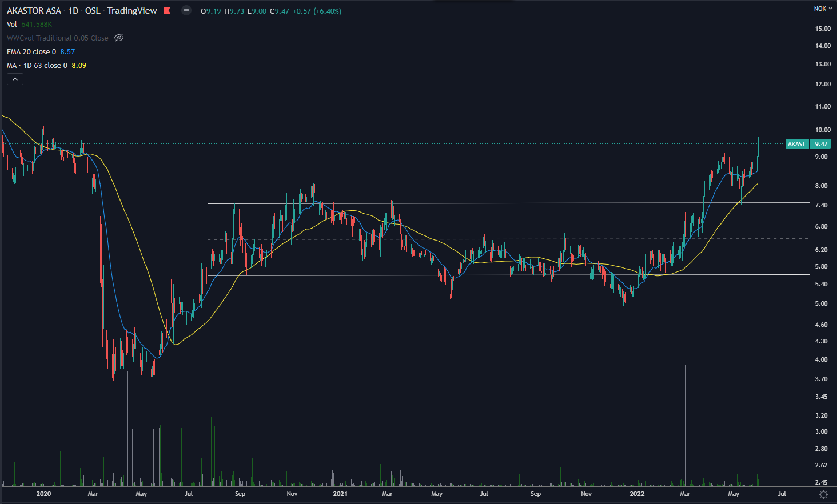Click the dashed midline near 6.50
The height and width of the screenshot is (504, 837).
(508, 239)
